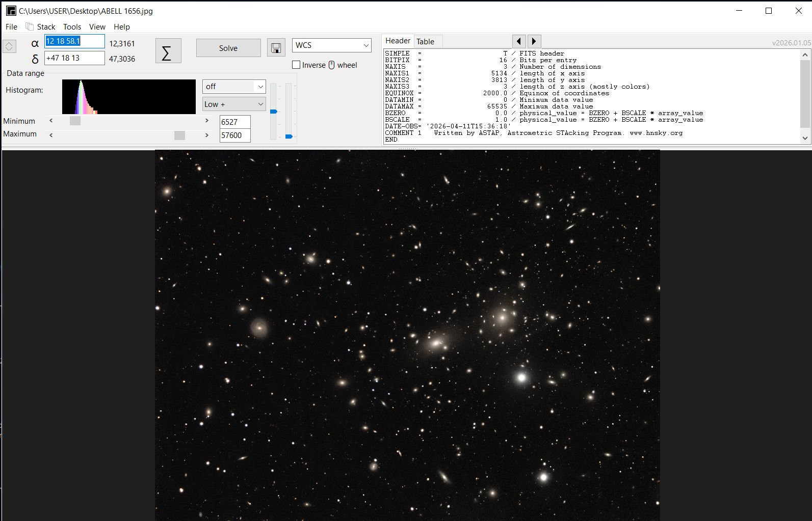
Task: Open the Stack menu
Action: [x=46, y=27]
